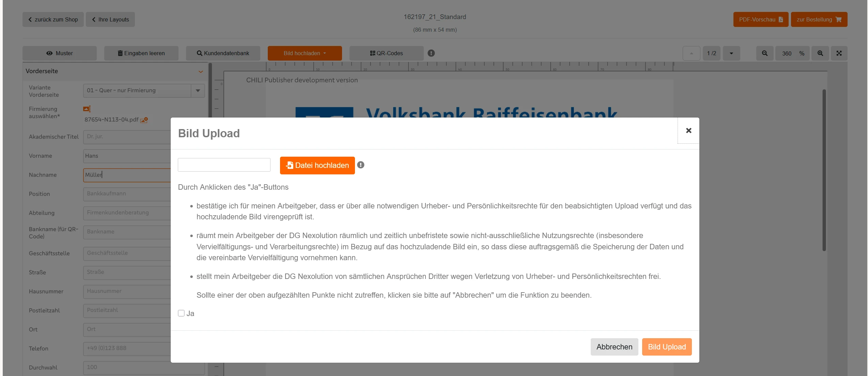This screenshot has height=376, width=868.
Task: Click the zoom out magnifier icon
Action: (x=765, y=53)
